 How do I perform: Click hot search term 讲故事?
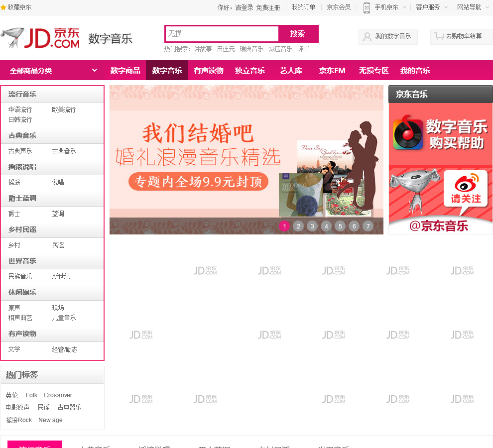203,49
